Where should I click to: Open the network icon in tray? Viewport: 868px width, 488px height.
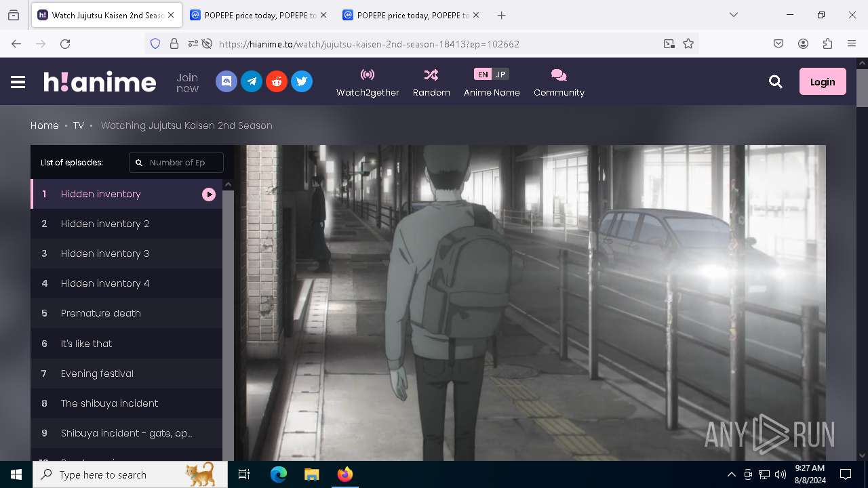pyautogui.click(x=764, y=474)
